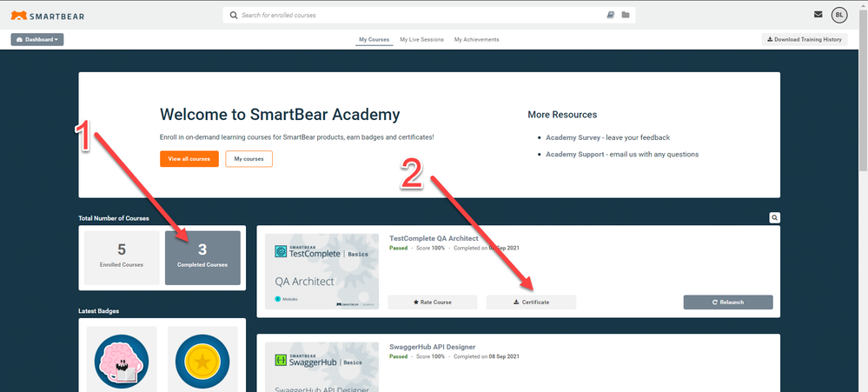Screen dimensions: 868x392
Task: Click the Total Number of Courses heading
Action: (x=114, y=218)
